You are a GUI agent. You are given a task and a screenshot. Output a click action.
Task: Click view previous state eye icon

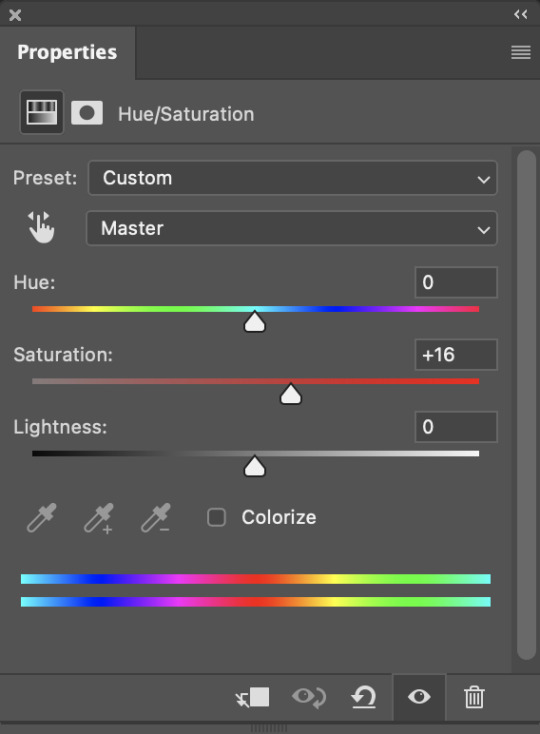coord(309,697)
